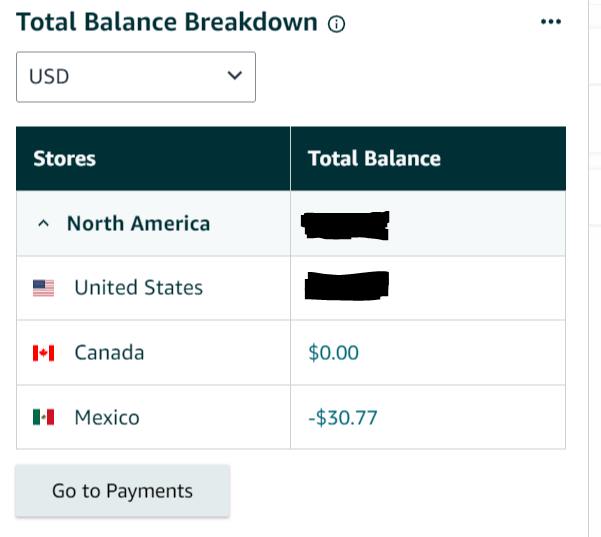Click the United States flag icon
Viewport: 601px width, 537px height.
point(43,288)
